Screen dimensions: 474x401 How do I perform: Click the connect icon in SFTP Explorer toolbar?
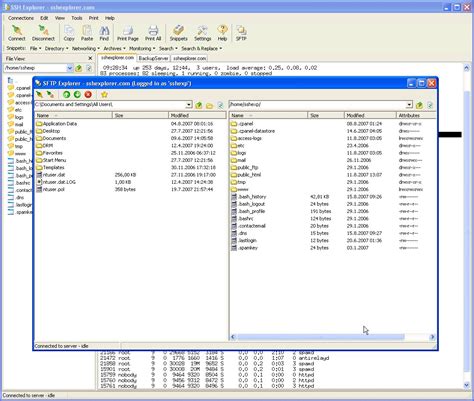point(40,95)
